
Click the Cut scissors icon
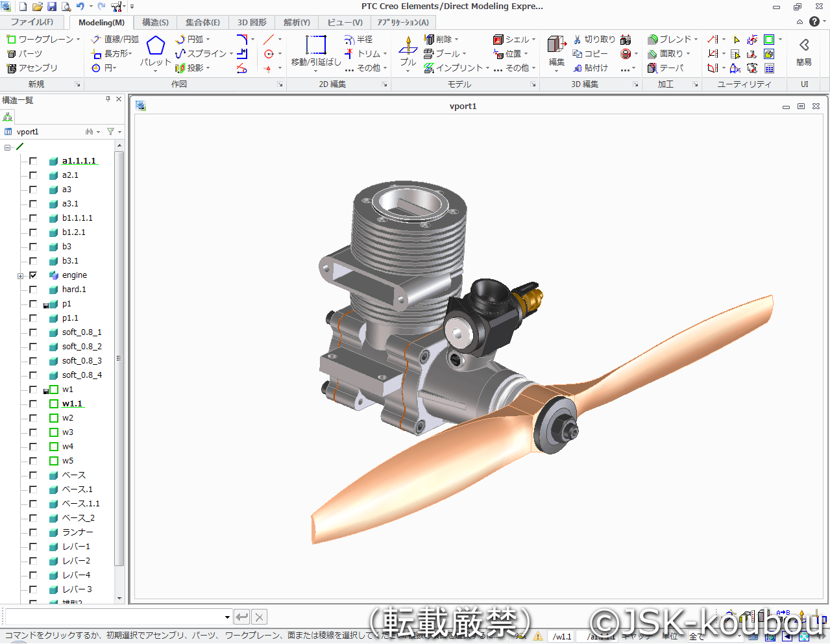coord(593,40)
